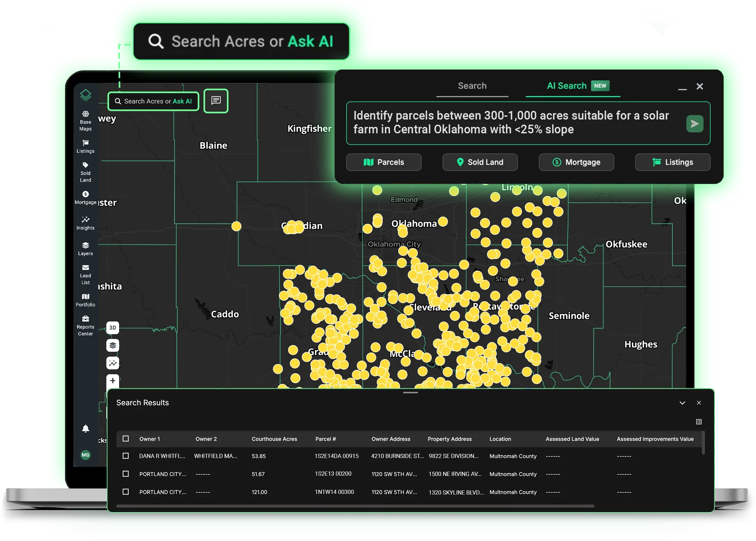The image size is (756, 541).
Task: Open Mortgage in left sidebar
Action: coord(85,198)
